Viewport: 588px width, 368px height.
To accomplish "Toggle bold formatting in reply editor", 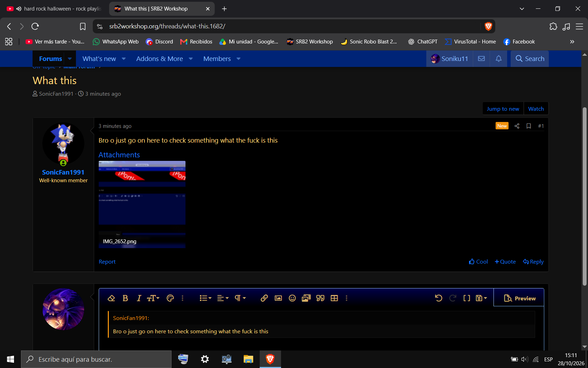I will [x=125, y=298].
